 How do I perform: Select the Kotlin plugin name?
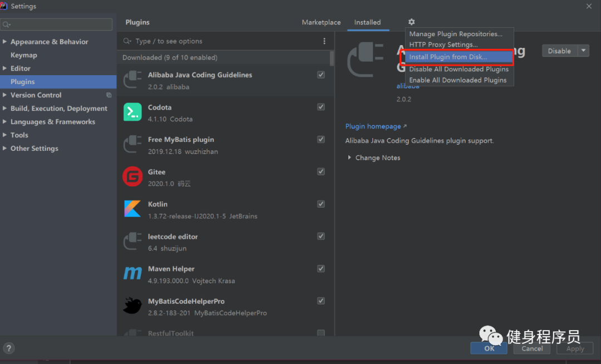(x=157, y=204)
